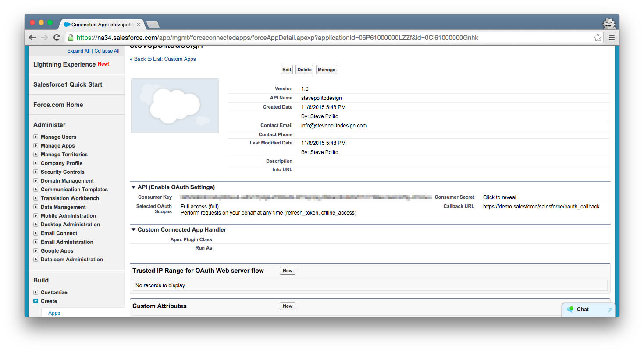Click New in Trusted IP Range section
The height and width of the screenshot is (352, 644).
[x=288, y=271]
